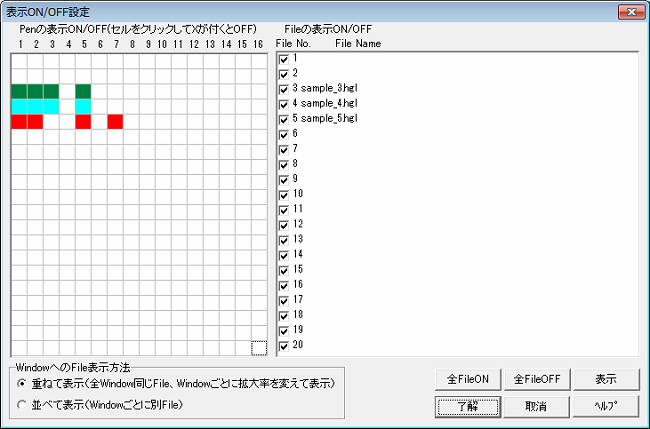Toggle cyan pen 3 cell
Screen dimensions: 650x429
51,107
